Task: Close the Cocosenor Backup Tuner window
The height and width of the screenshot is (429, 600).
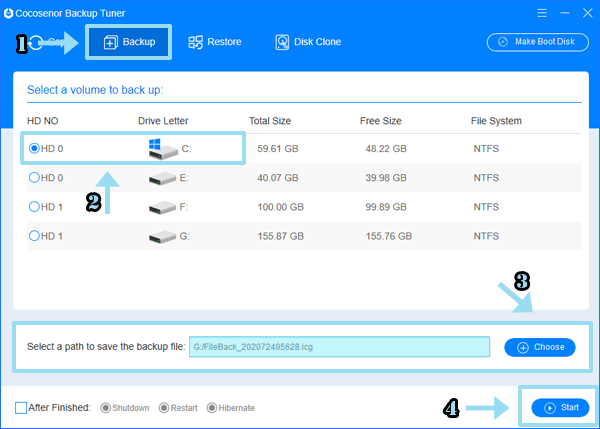Action: coord(588,13)
